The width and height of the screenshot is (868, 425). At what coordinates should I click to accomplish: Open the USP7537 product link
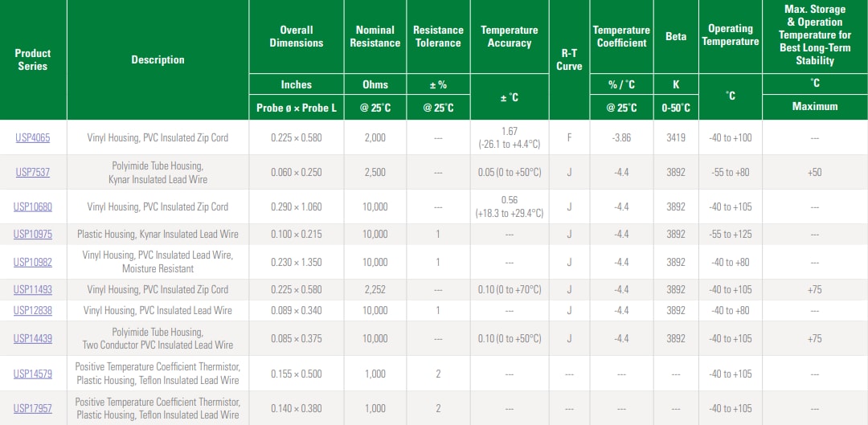[x=33, y=172]
